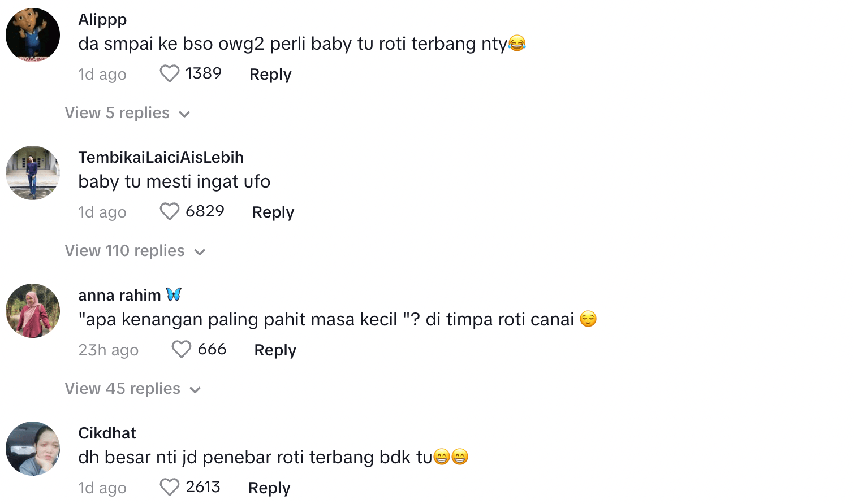The width and height of the screenshot is (854, 504).
Task: Click Cikdhat's avatar image
Action: 33,449
